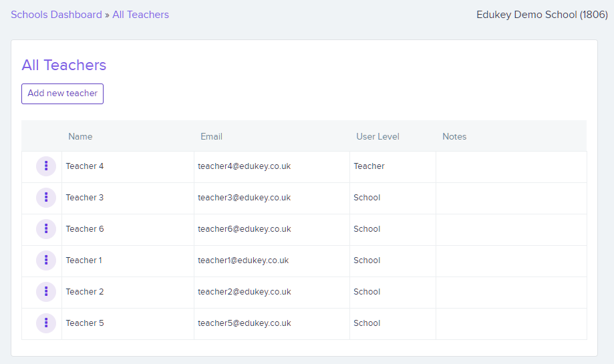614x364 pixels.
Task: Select email teacher1@edukey.co.uk
Action: [x=243, y=260]
